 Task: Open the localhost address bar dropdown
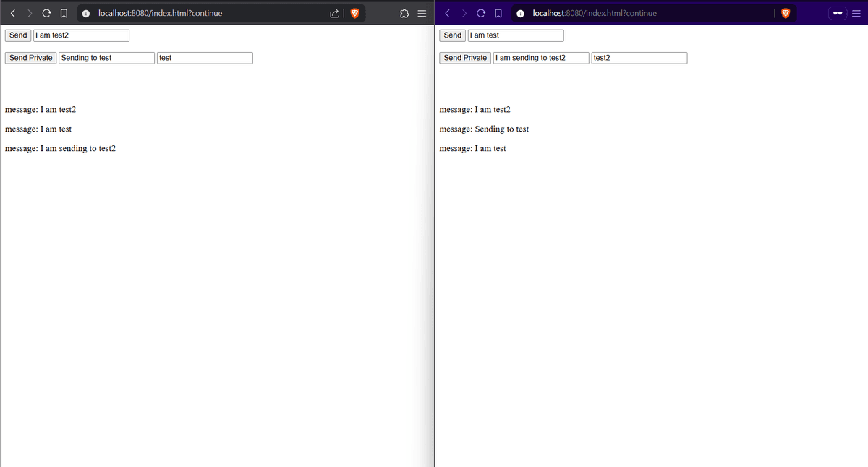(x=181, y=12)
